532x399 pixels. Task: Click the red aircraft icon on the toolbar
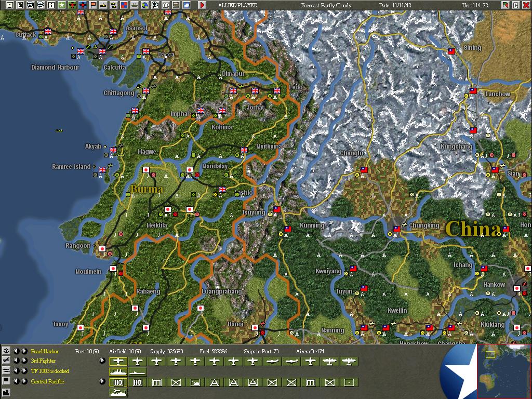pos(72,5)
